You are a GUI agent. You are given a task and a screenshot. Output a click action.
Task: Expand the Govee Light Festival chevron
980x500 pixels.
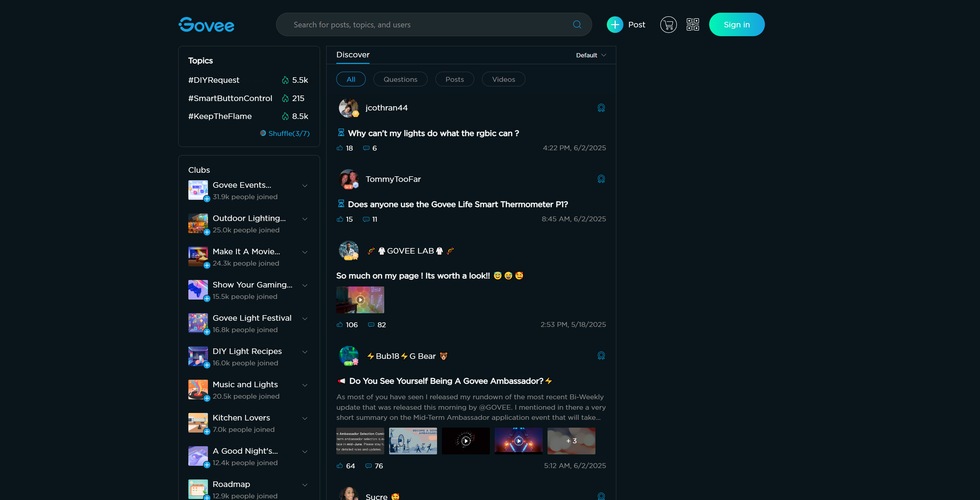(305, 318)
